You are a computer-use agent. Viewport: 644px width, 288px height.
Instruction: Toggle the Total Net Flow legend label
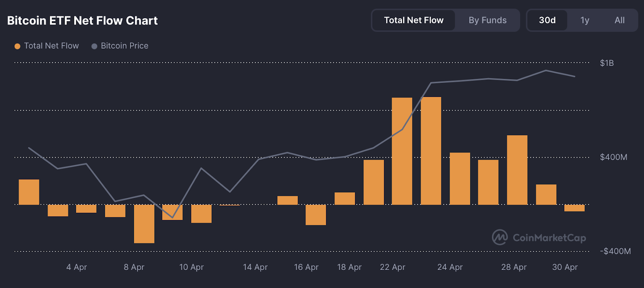tap(51, 46)
